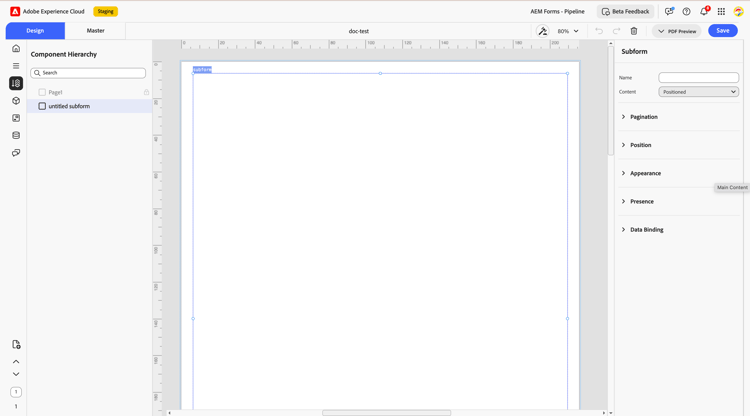Open the cube components panel icon
This screenshot has width=750, height=416.
pos(16,101)
